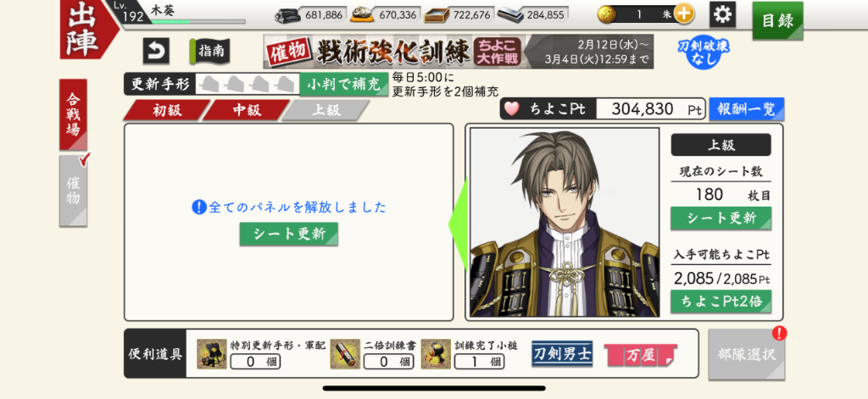The image size is (868, 399).
Task: Open the 催物 side tab
Action: point(73,191)
